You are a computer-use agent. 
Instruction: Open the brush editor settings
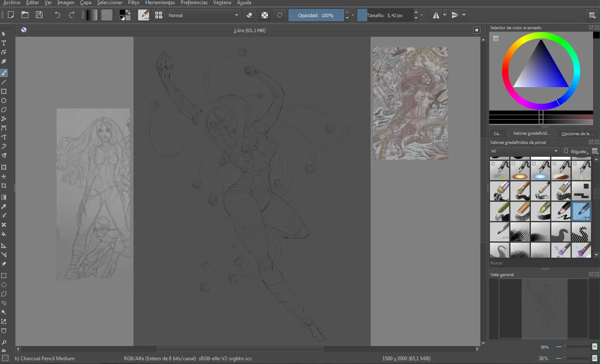pos(144,15)
